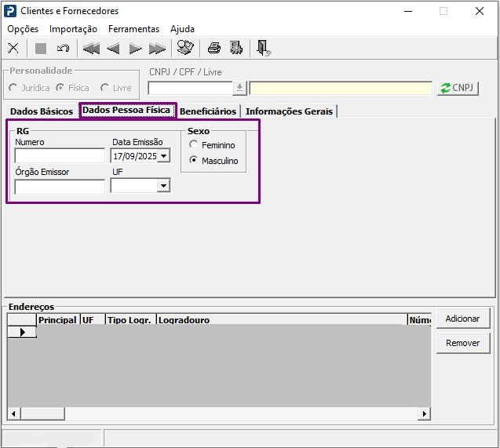Viewport: 500px width, 448px height.
Task: Click the Adicionar address button
Action: (x=463, y=319)
